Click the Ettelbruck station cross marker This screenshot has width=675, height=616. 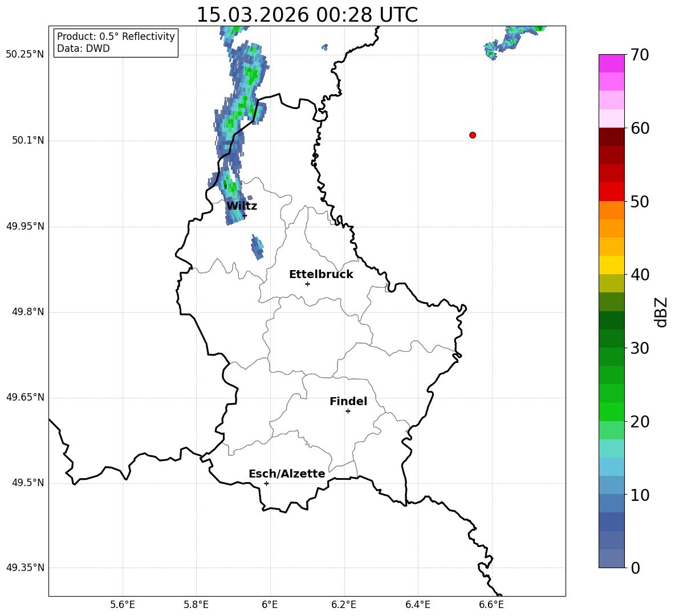pos(307,284)
